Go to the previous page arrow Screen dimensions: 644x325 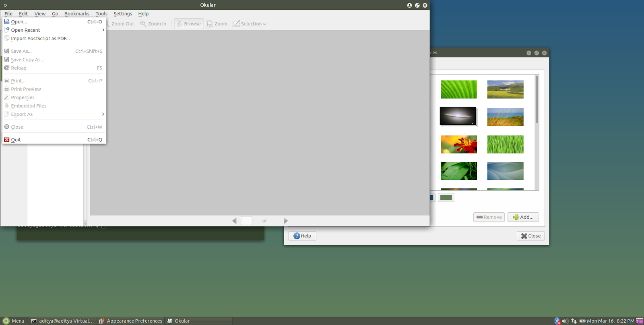(234, 221)
